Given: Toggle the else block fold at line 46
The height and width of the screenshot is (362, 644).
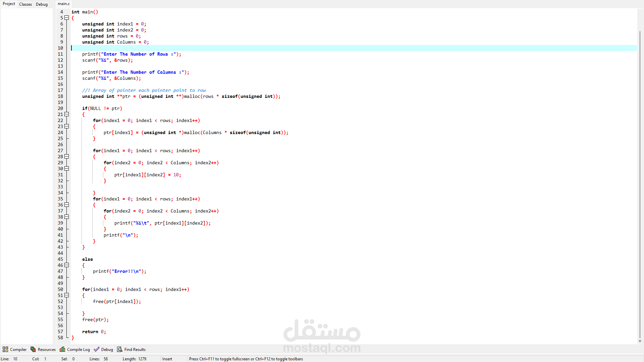Looking at the screenshot, I should [x=67, y=265].
